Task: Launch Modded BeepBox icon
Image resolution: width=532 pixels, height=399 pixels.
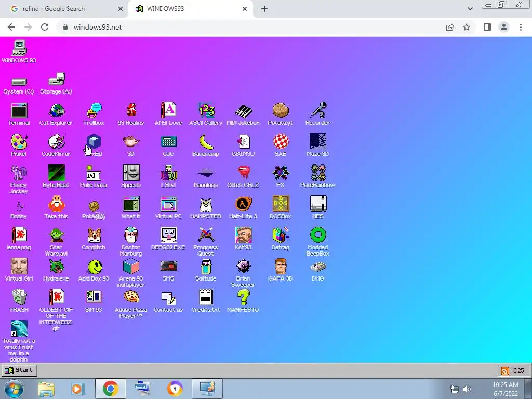Action: click(x=318, y=242)
